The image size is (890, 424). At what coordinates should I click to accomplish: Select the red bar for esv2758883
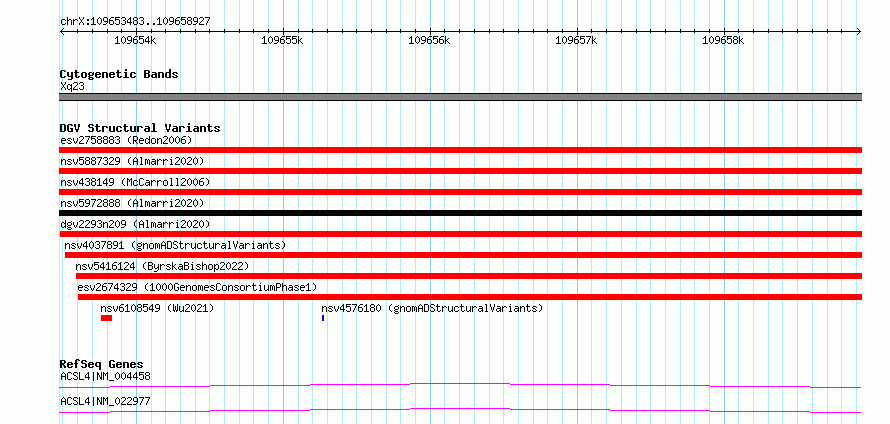pos(460,150)
